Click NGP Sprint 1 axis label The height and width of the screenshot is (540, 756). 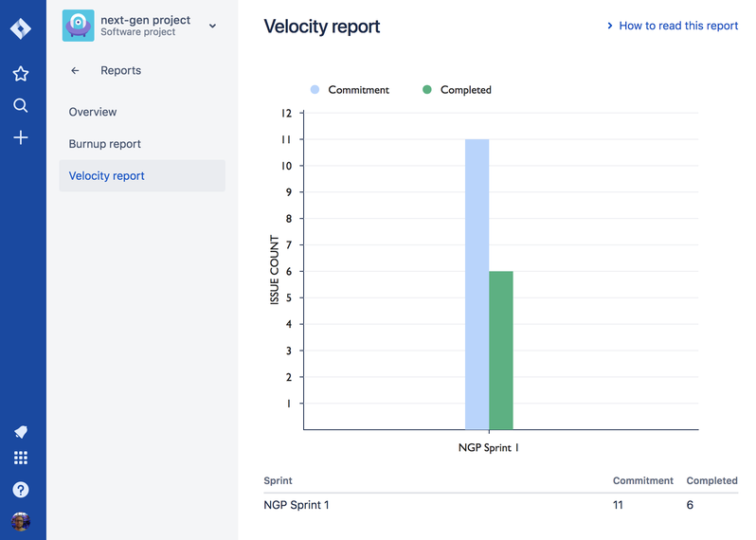click(489, 447)
